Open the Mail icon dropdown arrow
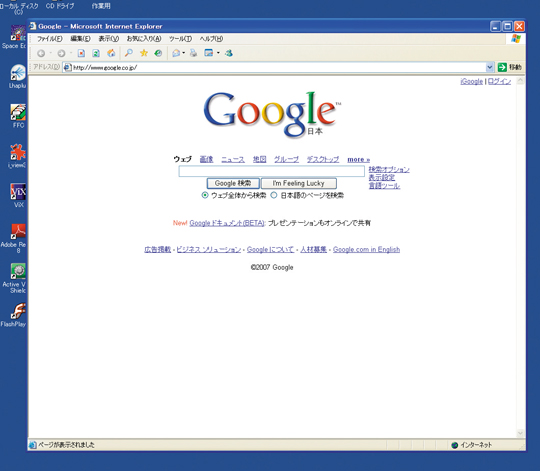This screenshot has width=540, height=471. 184,53
